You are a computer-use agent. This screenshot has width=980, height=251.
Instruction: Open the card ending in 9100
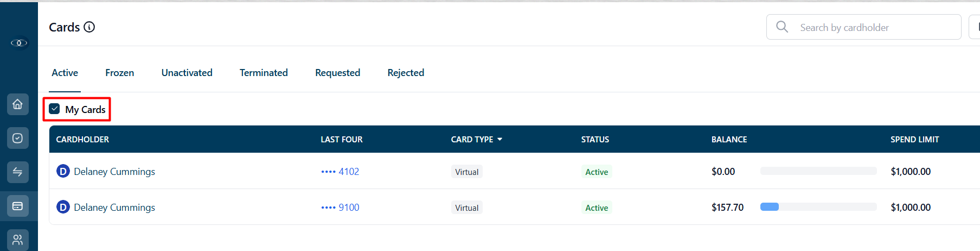click(x=340, y=208)
